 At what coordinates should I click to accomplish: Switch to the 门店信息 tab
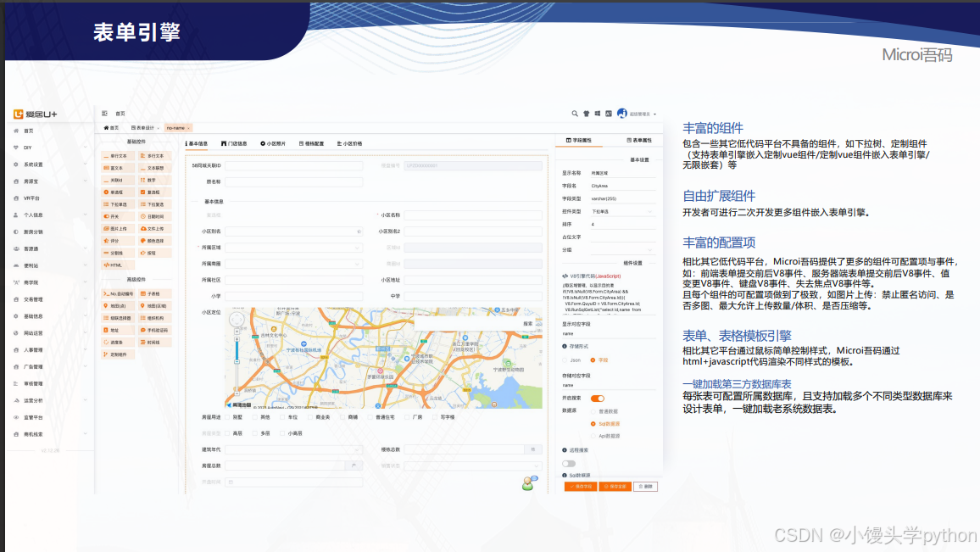point(234,144)
